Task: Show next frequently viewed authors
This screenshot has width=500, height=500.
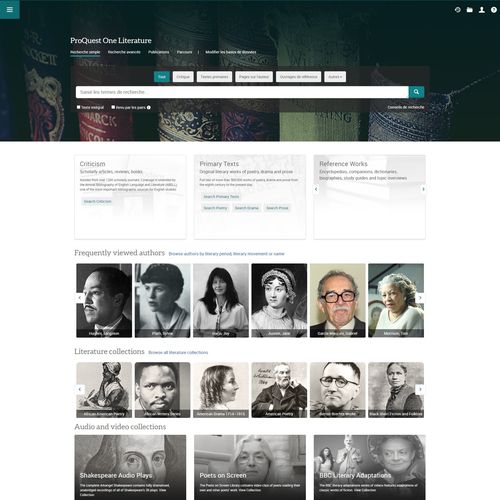Action: (x=420, y=298)
